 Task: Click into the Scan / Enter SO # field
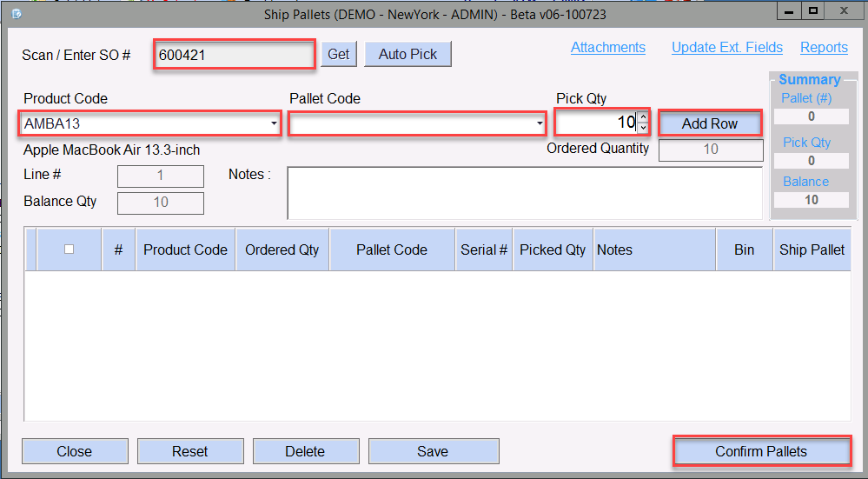pos(235,54)
